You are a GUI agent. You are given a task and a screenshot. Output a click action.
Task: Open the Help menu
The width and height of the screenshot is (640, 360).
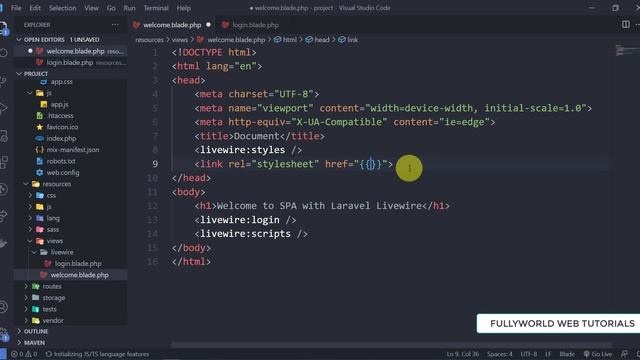pyautogui.click(x=184, y=8)
